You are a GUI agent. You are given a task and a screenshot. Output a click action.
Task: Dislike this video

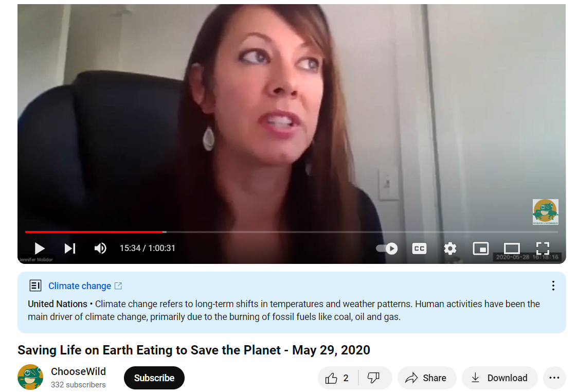point(374,378)
